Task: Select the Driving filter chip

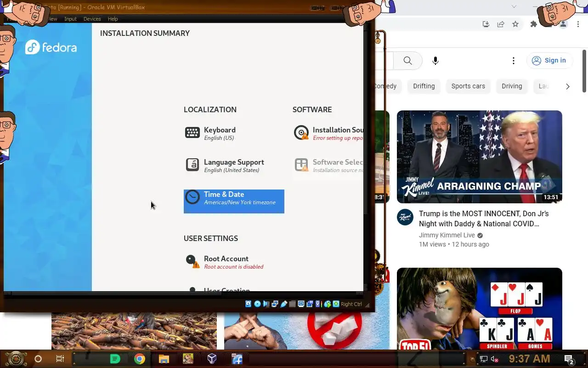Action: pos(512,86)
